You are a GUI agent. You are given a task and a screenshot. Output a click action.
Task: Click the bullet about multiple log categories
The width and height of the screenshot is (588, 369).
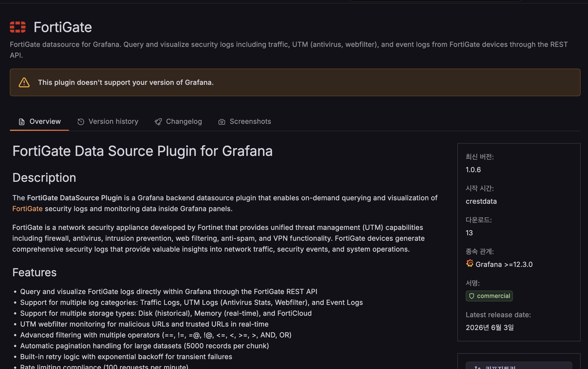pos(191,302)
